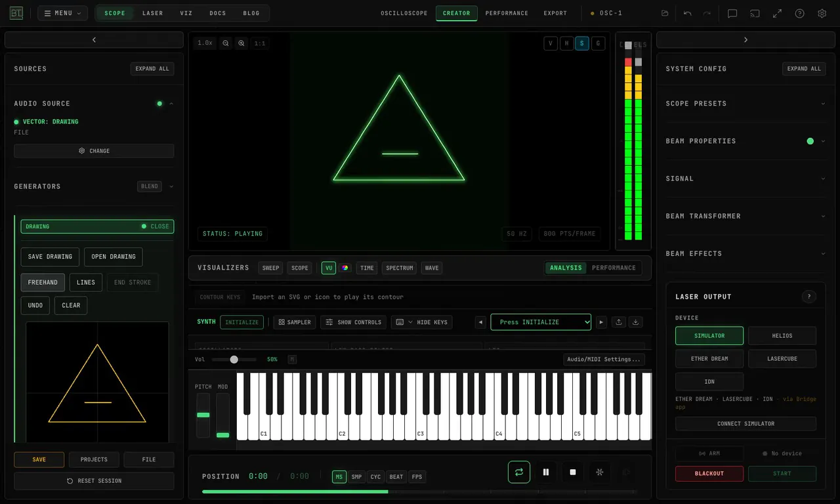Click the Save Drawing button
The width and height of the screenshot is (840, 504).
pyautogui.click(x=50, y=257)
